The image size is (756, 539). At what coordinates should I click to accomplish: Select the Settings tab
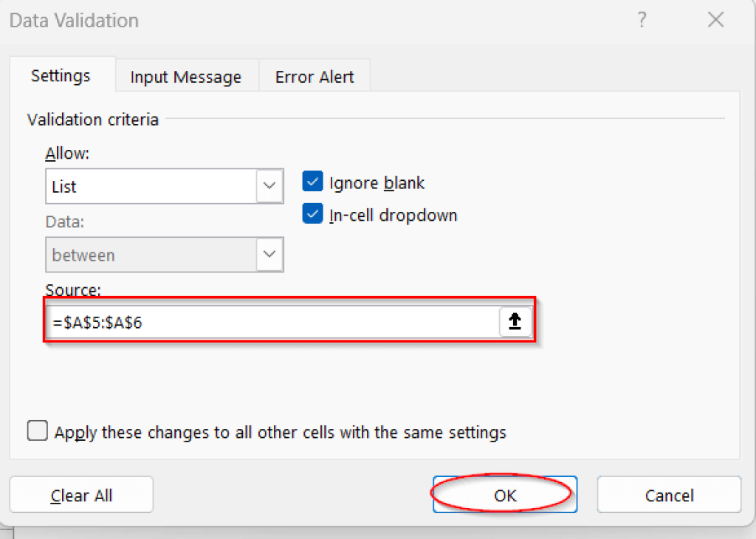click(61, 76)
